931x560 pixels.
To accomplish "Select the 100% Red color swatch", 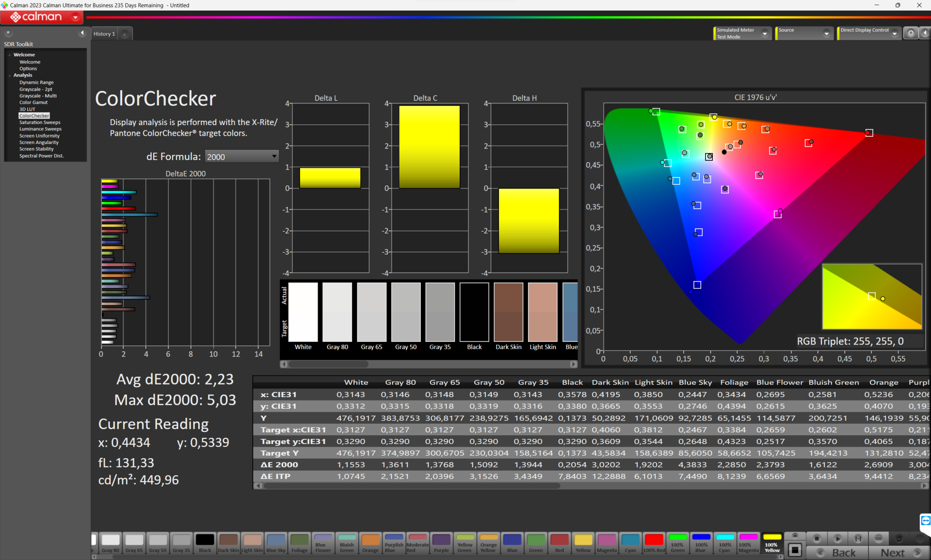I will point(654,543).
